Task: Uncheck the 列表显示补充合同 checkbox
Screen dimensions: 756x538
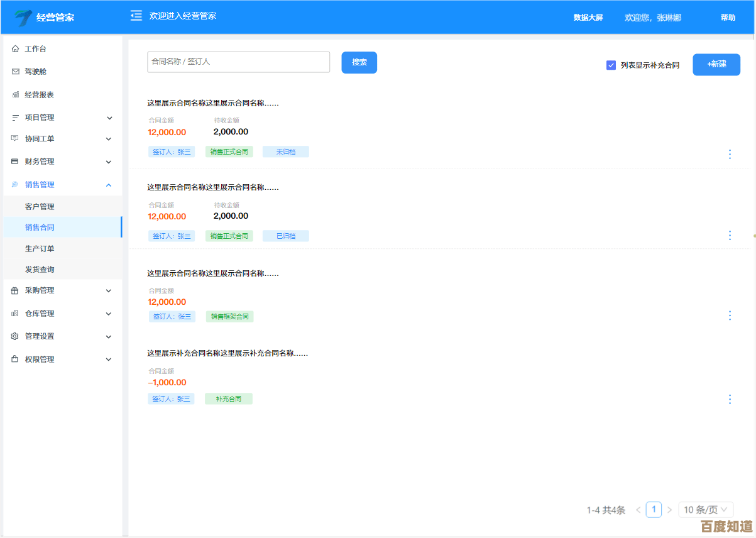Action: (611, 65)
